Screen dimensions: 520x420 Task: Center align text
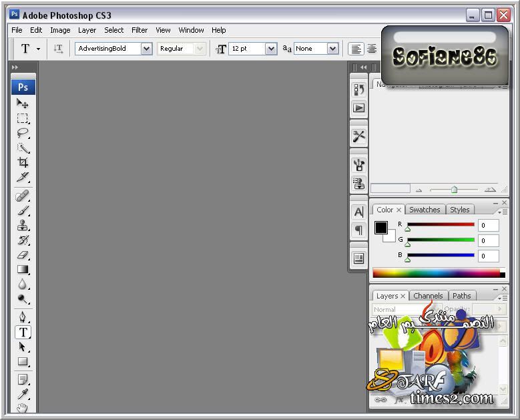(x=372, y=49)
